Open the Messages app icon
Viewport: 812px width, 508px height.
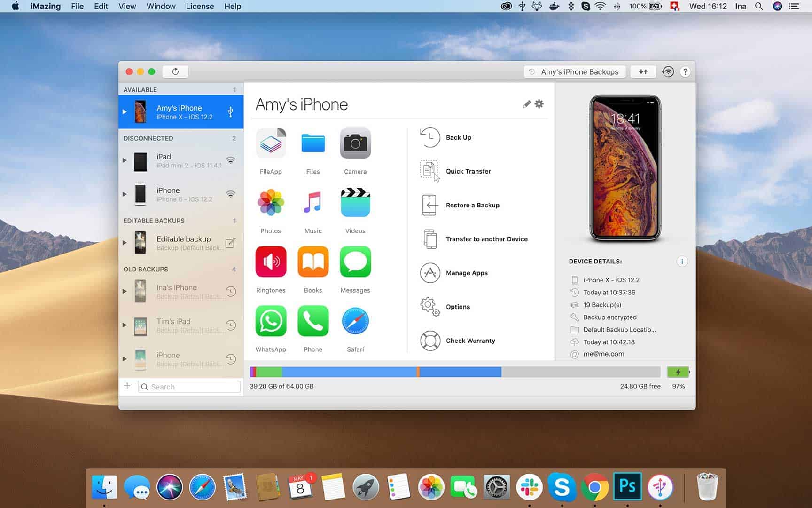coord(355,262)
